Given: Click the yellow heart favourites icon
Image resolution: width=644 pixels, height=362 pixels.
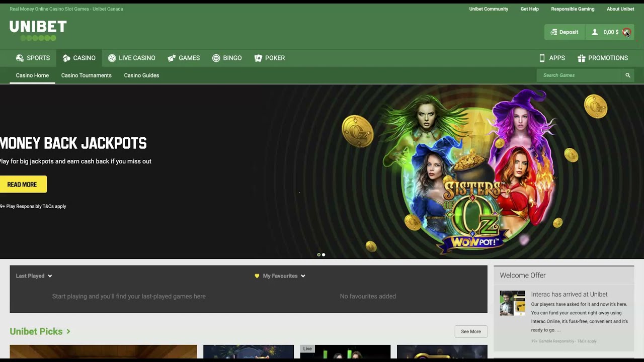Looking at the screenshot, I should click(x=257, y=276).
